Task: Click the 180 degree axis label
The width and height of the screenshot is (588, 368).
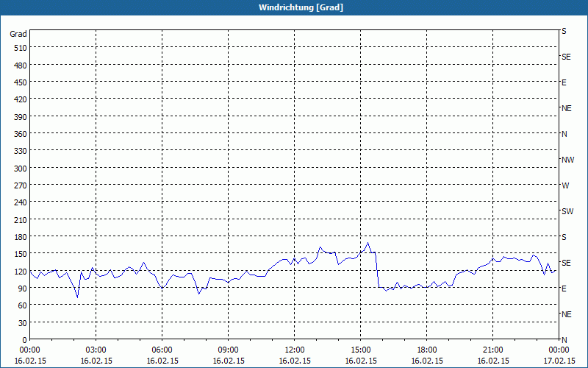Action: pos(21,237)
